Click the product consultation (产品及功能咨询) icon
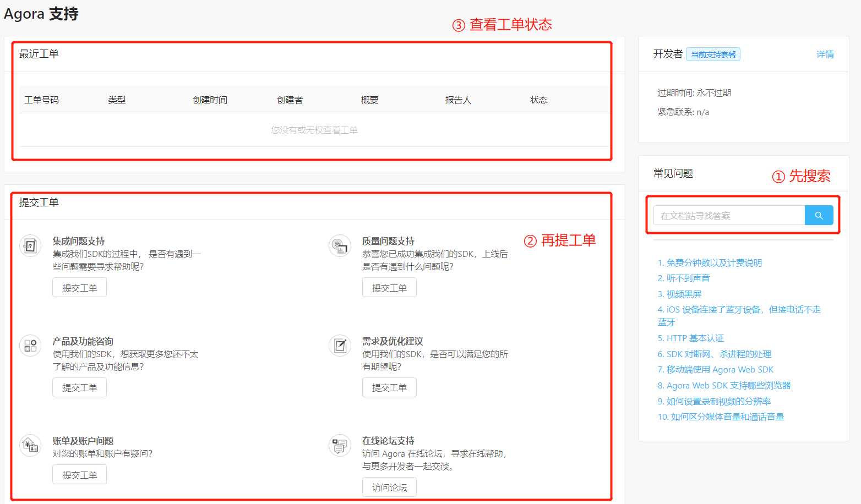The height and width of the screenshot is (504, 861). (x=30, y=346)
